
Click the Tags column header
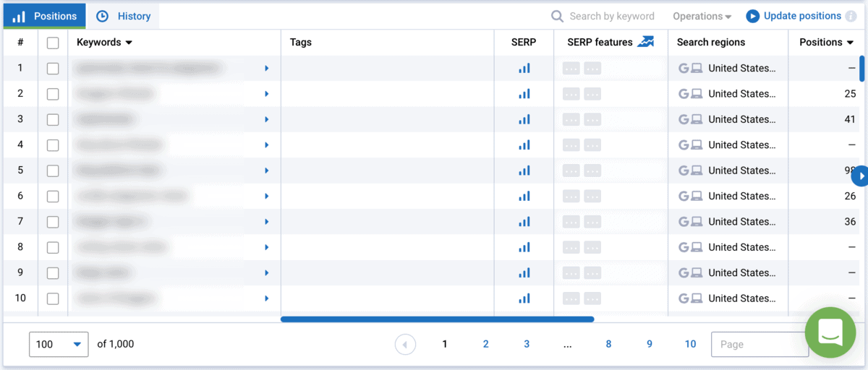(301, 42)
